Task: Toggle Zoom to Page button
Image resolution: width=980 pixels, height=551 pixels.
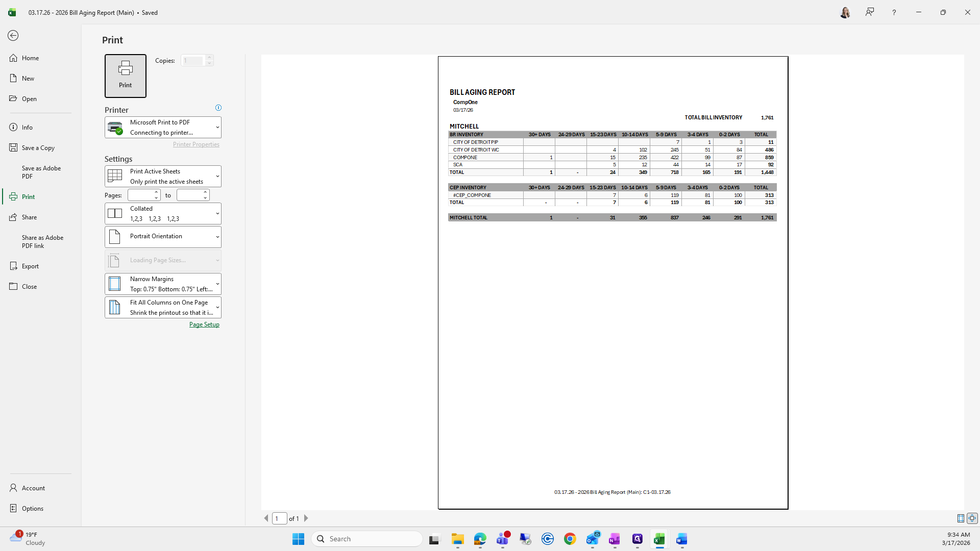Action: (x=972, y=518)
